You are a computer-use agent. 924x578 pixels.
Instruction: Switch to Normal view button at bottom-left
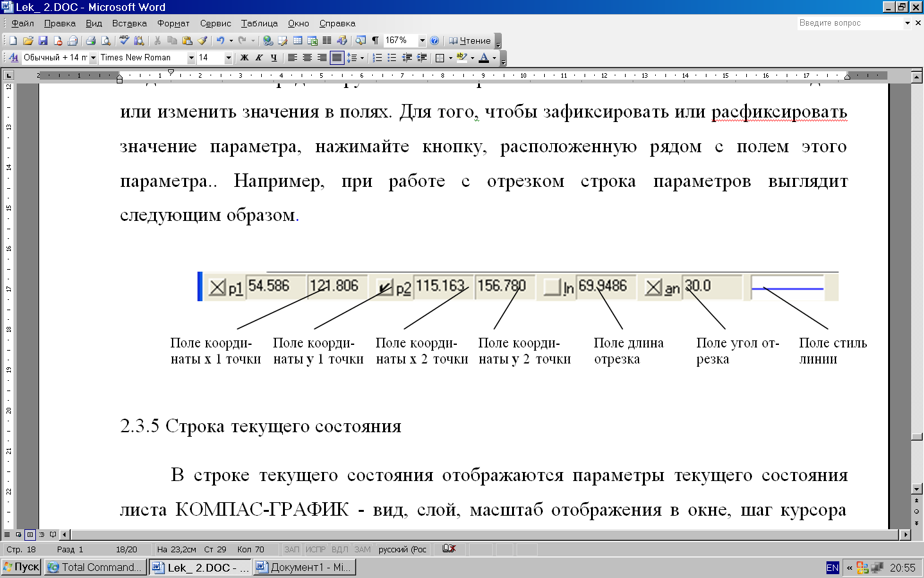pos(7,534)
